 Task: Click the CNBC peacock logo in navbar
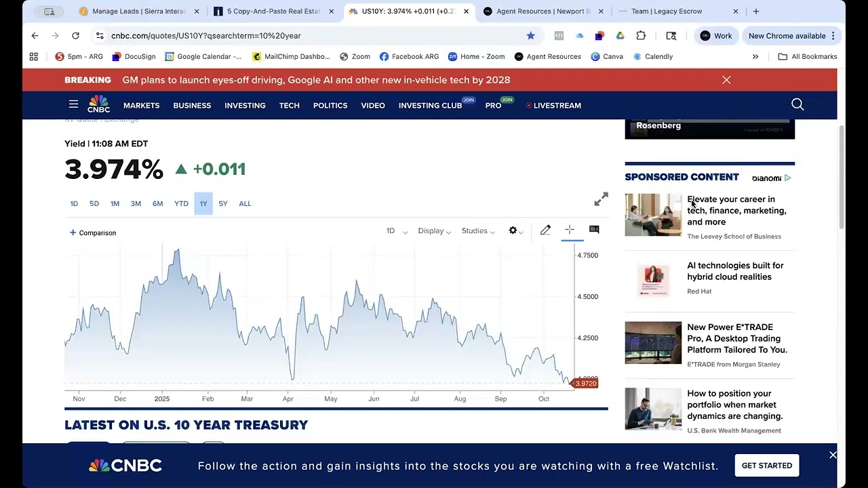coord(98,104)
